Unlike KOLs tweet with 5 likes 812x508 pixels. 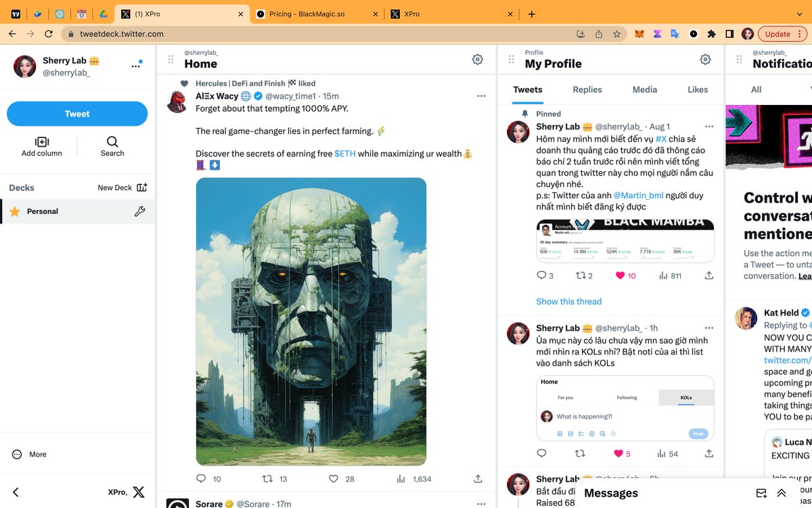[618, 453]
